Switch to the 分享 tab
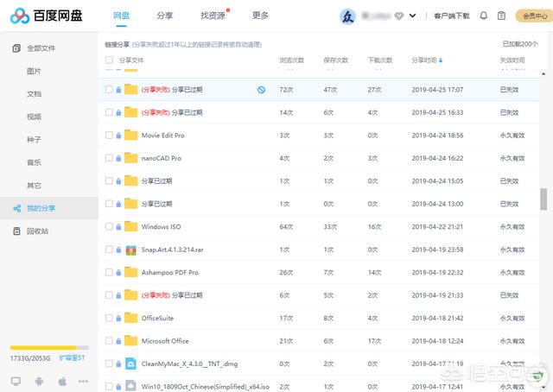Image resolution: width=553 pixels, height=392 pixels. click(x=165, y=16)
